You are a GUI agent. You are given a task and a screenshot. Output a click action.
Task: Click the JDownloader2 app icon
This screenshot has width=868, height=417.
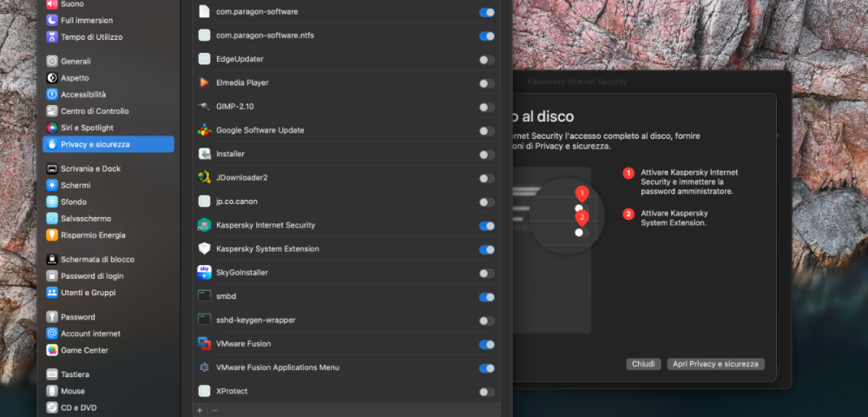pos(204,178)
